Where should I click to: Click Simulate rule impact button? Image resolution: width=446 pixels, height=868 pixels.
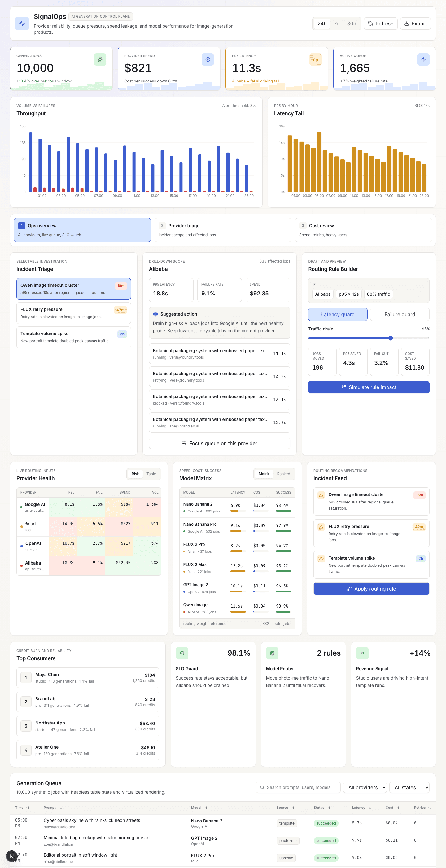coord(369,387)
